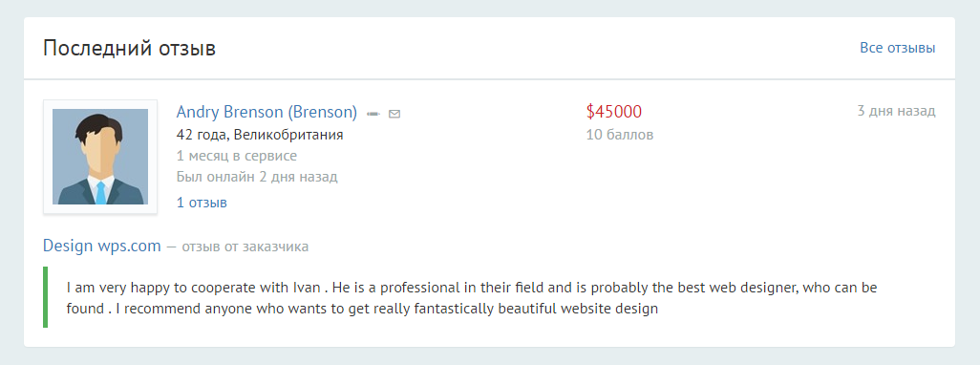Open the envelope message icon next to Brenson
Image resolution: width=980 pixels, height=365 pixels.
(x=394, y=114)
